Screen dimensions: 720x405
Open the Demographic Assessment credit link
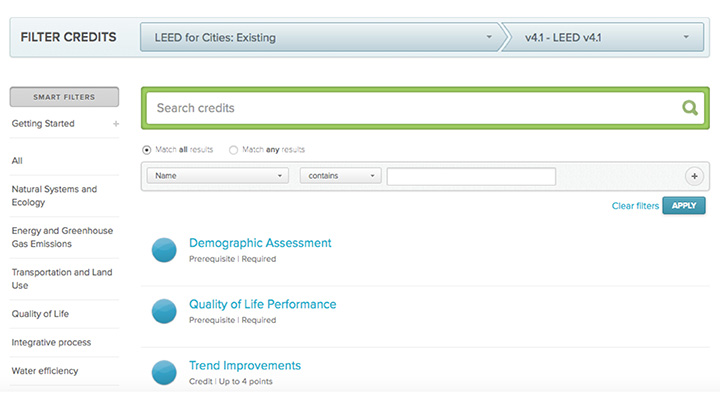coord(260,243)
